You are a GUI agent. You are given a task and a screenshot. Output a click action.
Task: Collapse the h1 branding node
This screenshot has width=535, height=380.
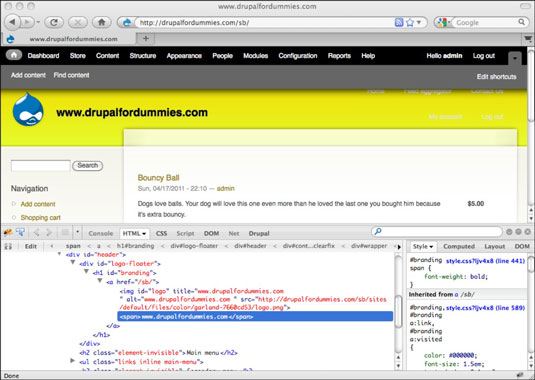pos(86,272)
